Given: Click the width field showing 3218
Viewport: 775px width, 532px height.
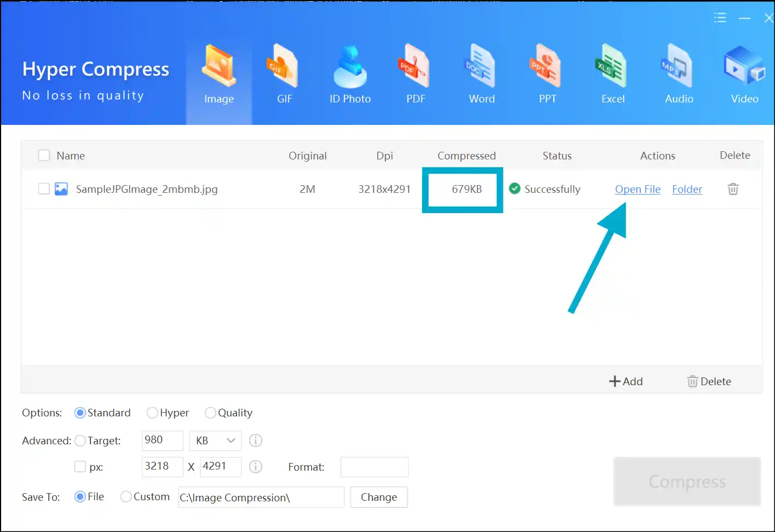Looking at the screenshot, I should coord(163,467).
